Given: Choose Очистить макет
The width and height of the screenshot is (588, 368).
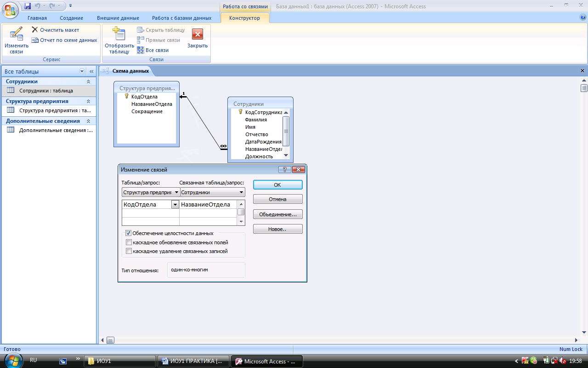Looking at the screenshot, I should point(55,30).
